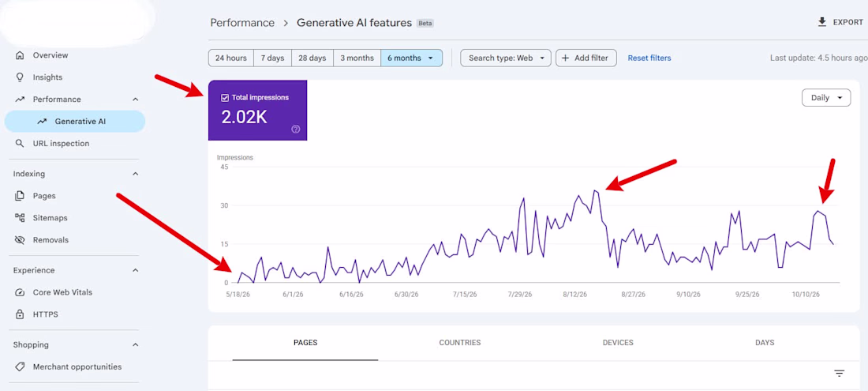Open the 6 months date range dropdown

pos(411,58)
